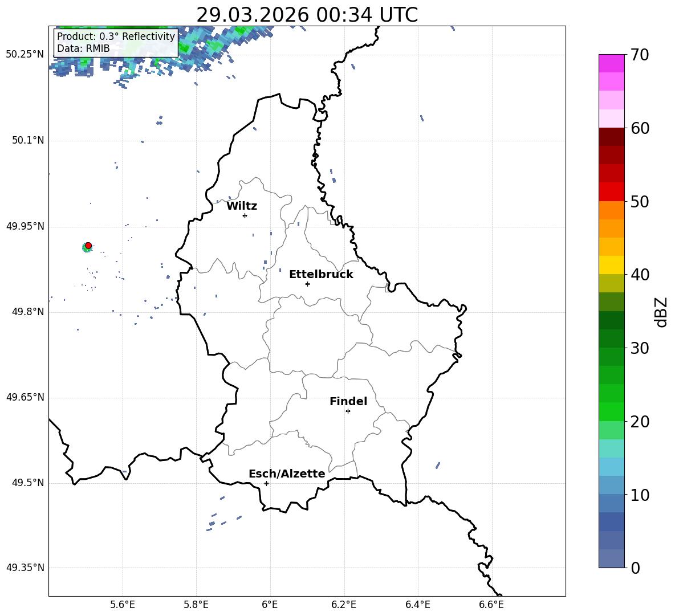Click the 40 value on the colorbar
The width and height of the screenshot is (675, 616).
[x=640, y=275]
